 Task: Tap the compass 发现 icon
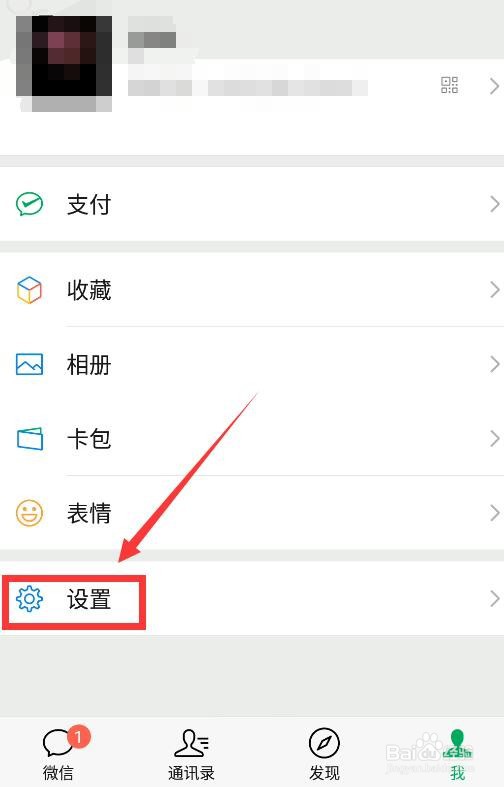[x=324, y=743]
